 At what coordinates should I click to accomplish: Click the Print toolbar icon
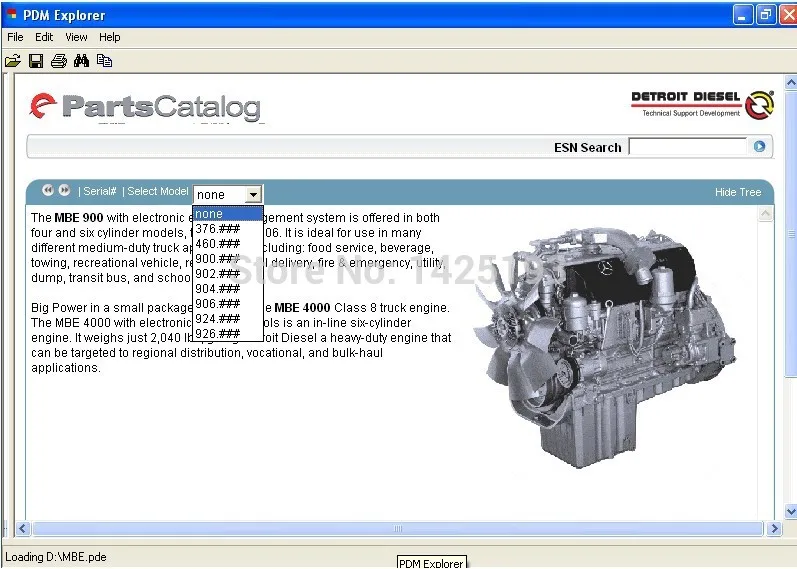(58, 61)
